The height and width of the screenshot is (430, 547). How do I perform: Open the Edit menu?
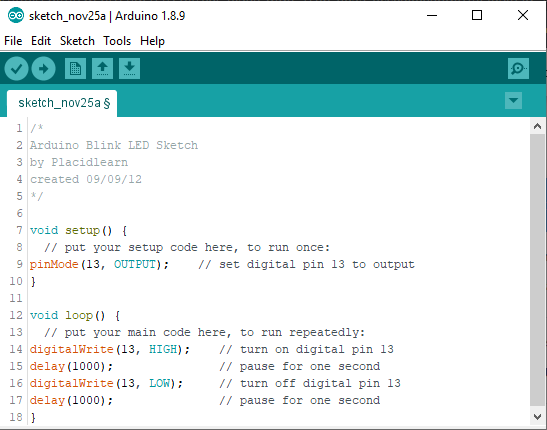(x=41, y=41)
